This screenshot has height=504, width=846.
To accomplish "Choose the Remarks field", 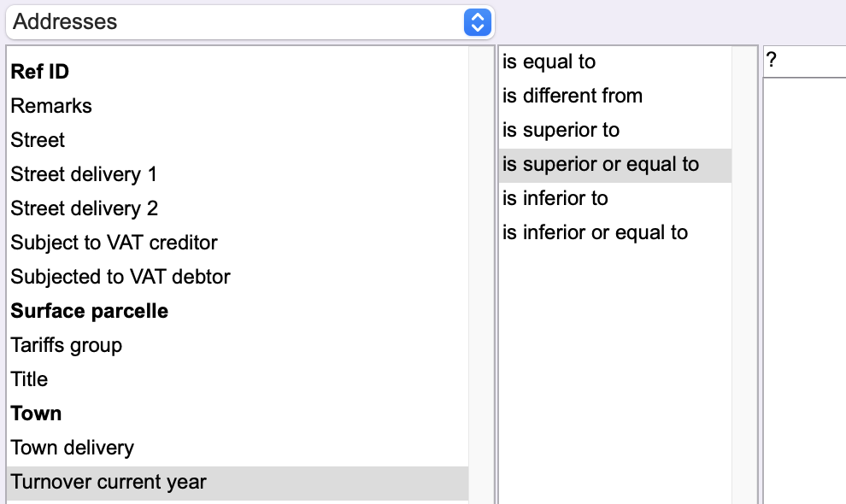I will pos(51,106).
